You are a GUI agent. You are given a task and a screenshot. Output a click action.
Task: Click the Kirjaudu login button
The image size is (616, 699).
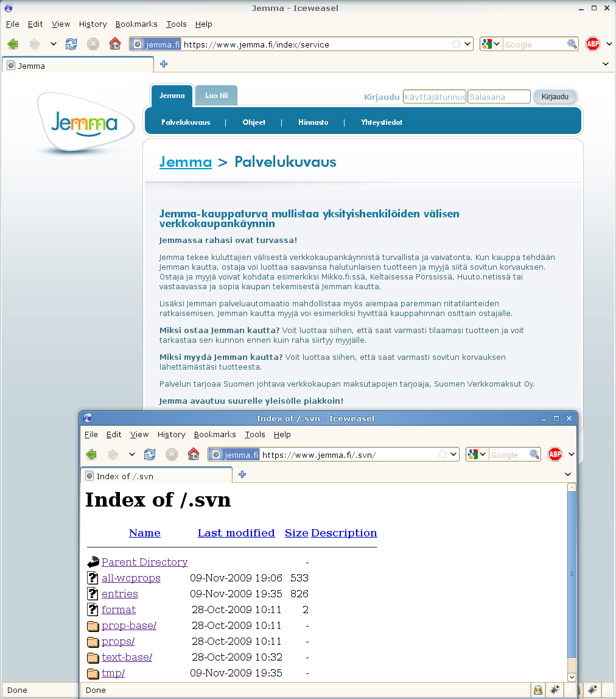pyautogui.click(x=555, y=97)
